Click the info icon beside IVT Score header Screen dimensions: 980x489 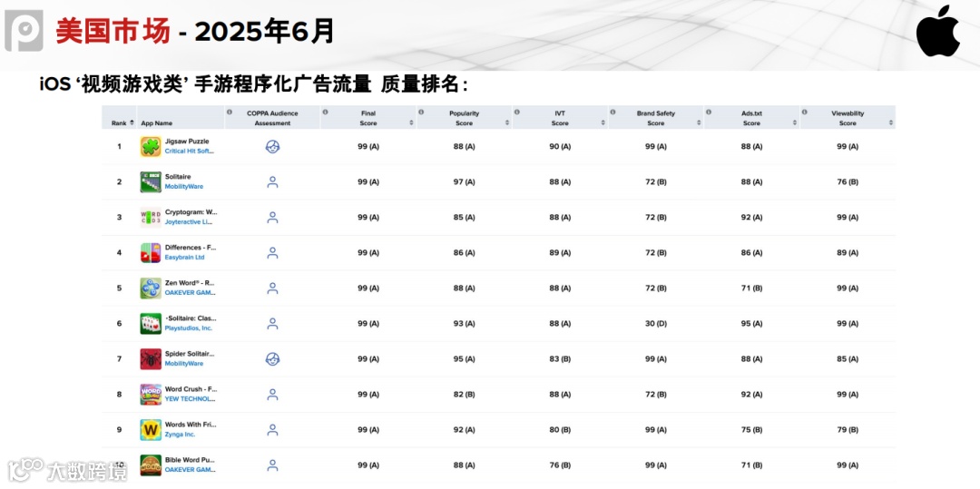[x=516, y=112]
